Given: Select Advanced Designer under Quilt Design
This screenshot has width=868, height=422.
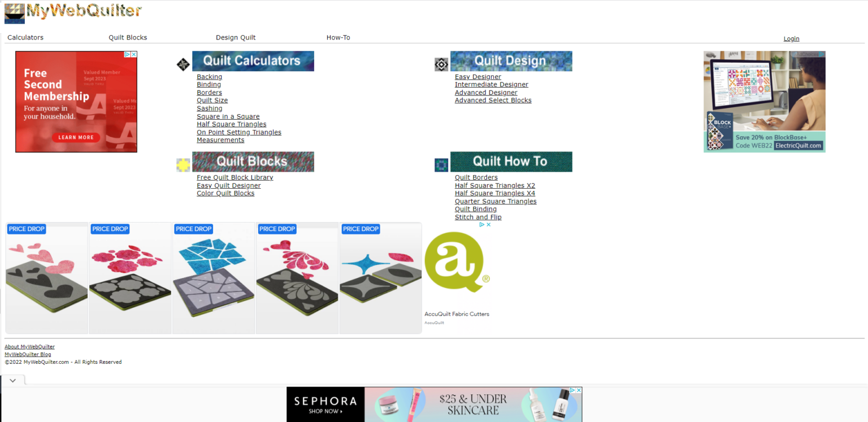Looking at the screenshot, I should [486, 92].
